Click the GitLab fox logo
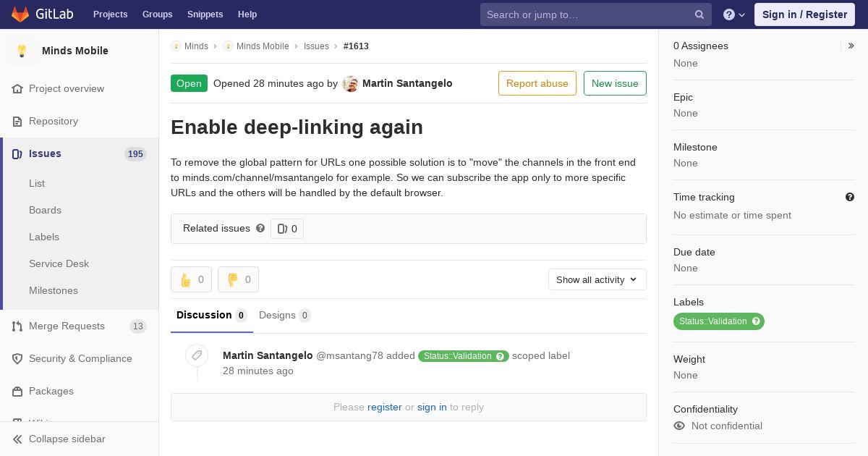868x456 pixels. [x=20, y=14]
